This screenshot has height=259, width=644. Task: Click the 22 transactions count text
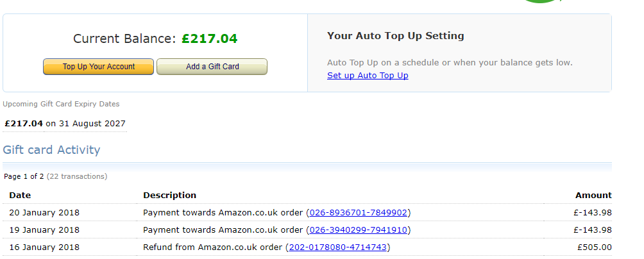tap(77, 176)
